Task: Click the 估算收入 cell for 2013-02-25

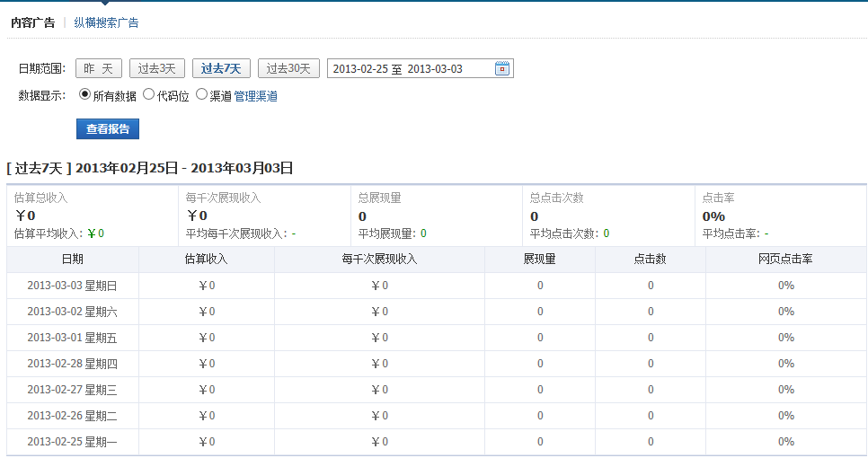Action: (207, 442)
